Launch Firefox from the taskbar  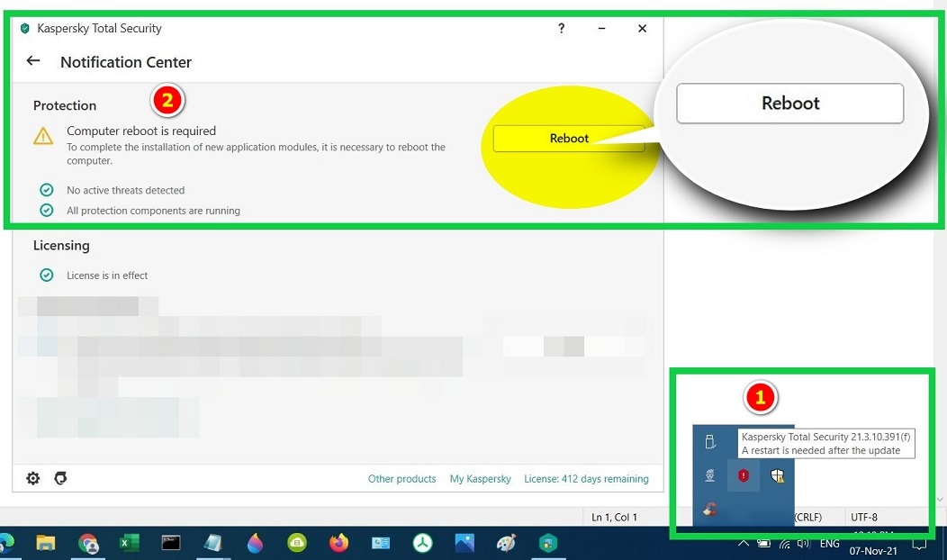pos(338,543)
